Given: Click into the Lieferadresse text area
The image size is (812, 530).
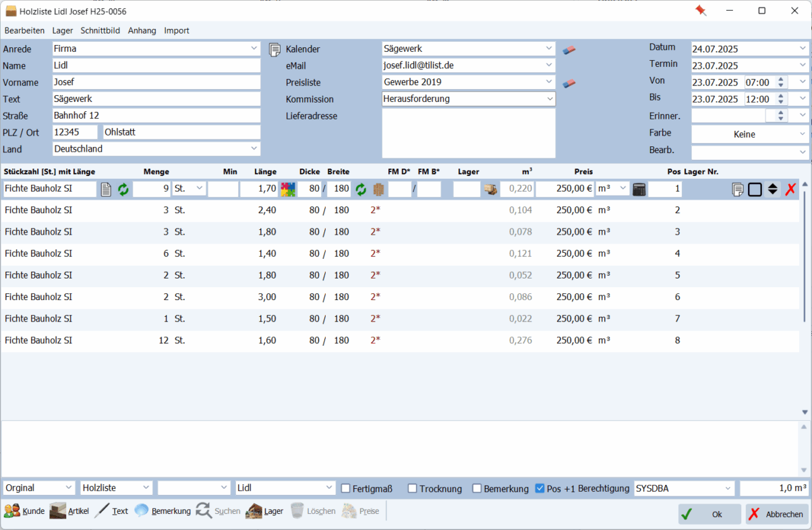Looking at the screenshot, I should tap(469, 133).
